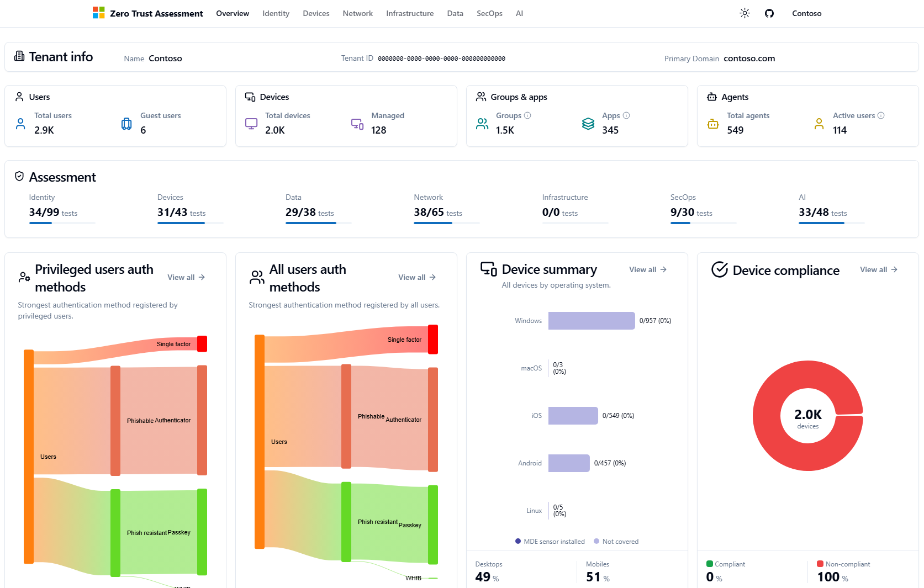The image size is (924, 588).
Task: Click the Mobiles 51 % value
Action: [x=598, y=577]
